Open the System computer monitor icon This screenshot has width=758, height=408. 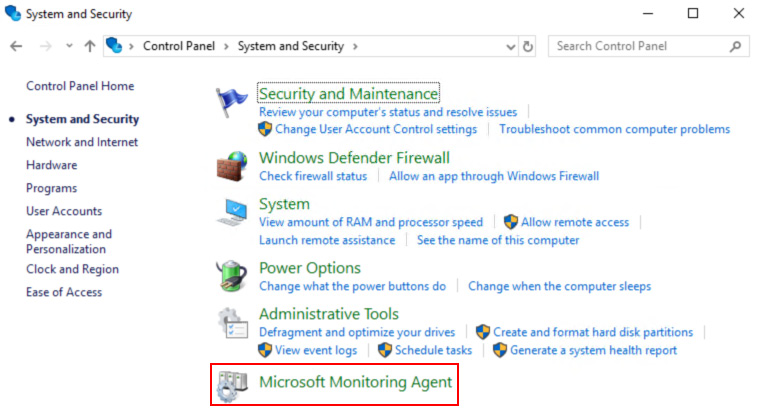click(232, 212)
